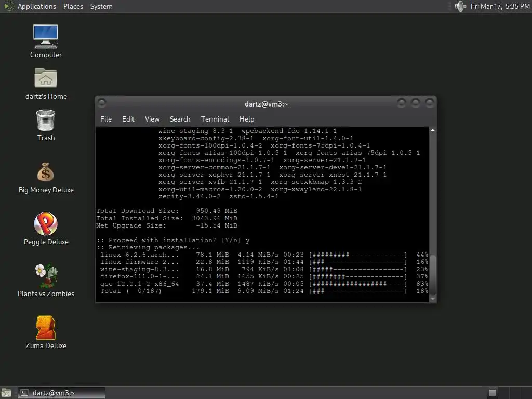Click the terminal window menu button at left of title bar
This screenshot has width=532, height=399.
(102, 102)
